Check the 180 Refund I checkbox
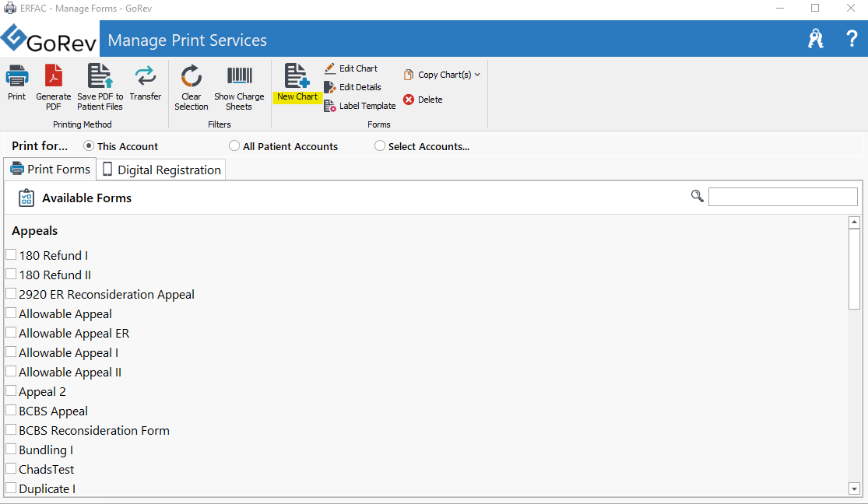Viewport: 868px width, 504px height. [x=11, y=254]
